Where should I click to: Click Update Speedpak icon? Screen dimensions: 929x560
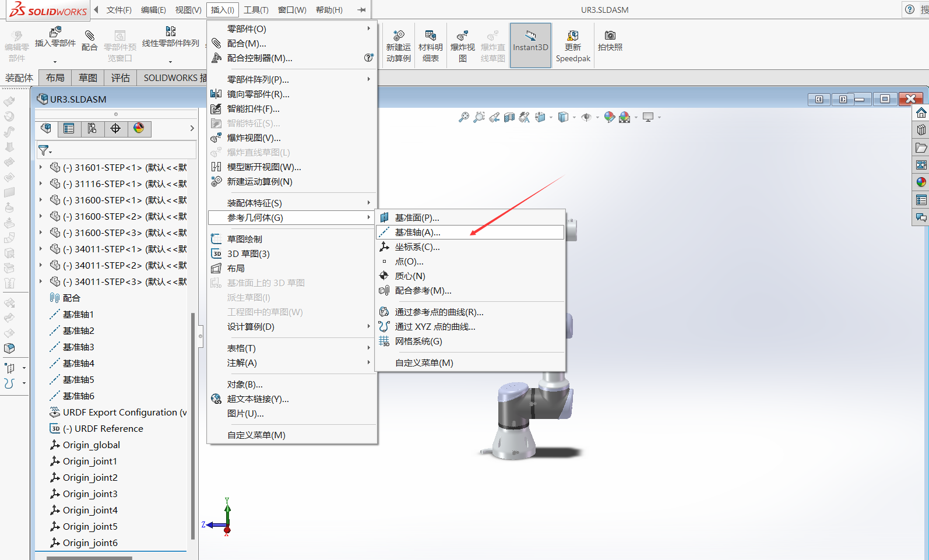pyautogui.click(x=573, y=36)
